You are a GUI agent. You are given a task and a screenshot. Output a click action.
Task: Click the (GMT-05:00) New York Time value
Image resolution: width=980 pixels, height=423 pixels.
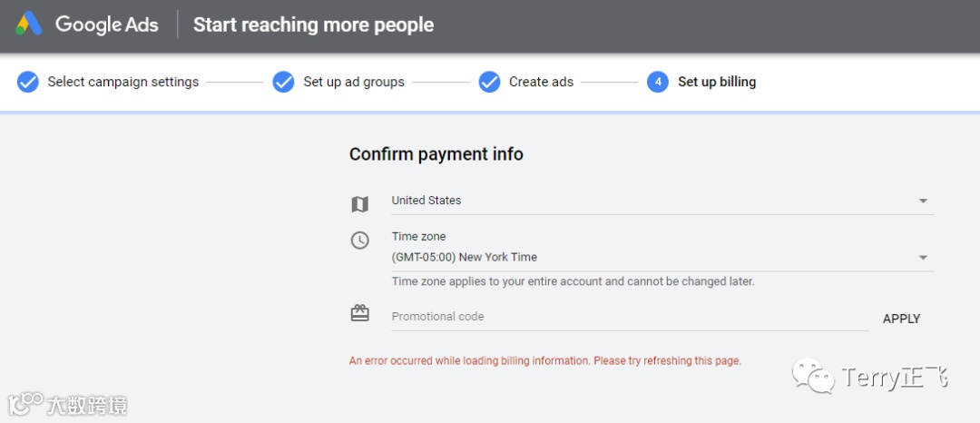tap(465, 258)
